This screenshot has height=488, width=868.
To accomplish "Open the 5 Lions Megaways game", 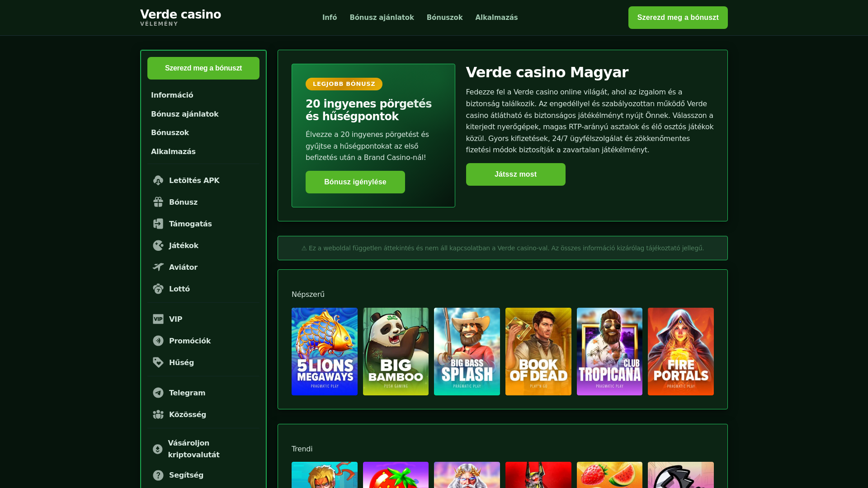I will pos(325,352).
